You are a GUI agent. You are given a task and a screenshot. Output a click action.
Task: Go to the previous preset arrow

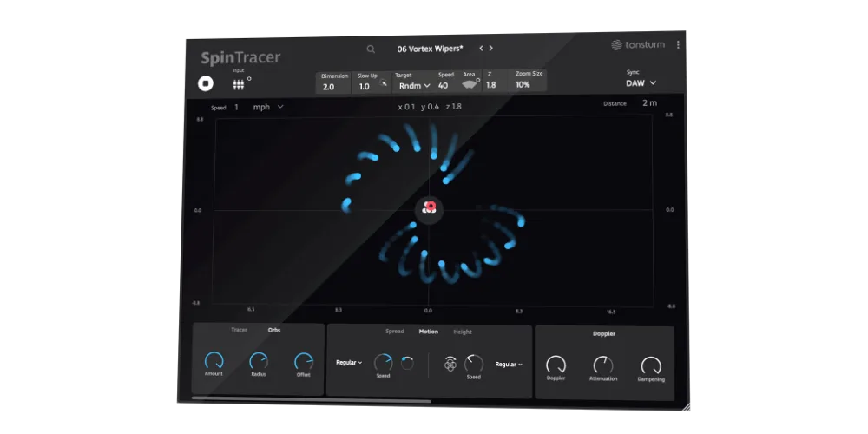coord(481,48)
